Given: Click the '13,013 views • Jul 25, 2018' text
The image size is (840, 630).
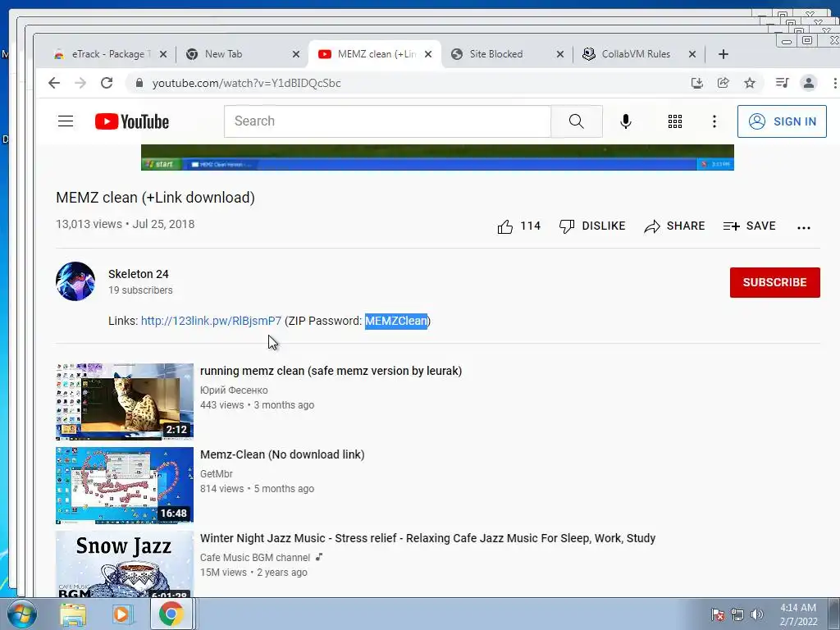Looking at the screenshot, I should (x=125, y=224).
